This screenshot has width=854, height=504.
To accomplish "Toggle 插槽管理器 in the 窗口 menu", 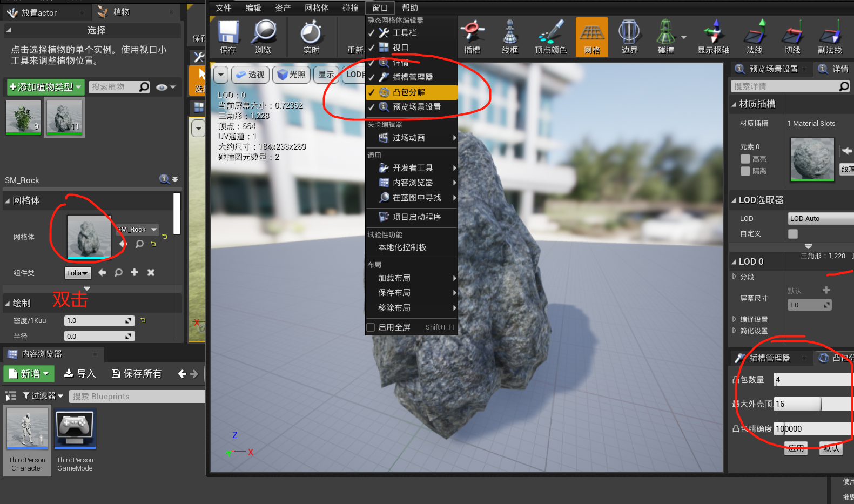I will click(412, 77).
